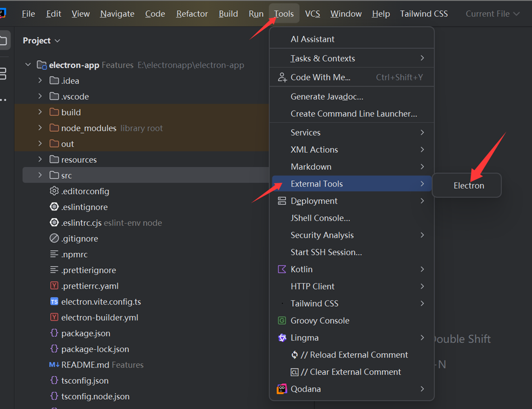532x409 pixels.
Task: Open Code With Me menu entry
Action: tap(321, 78)
